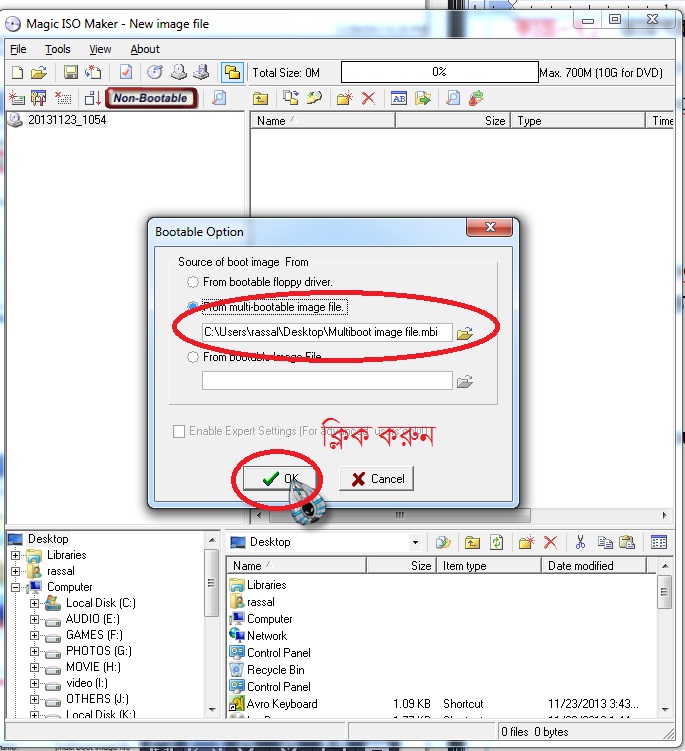Click the Remove boot image icon

63,98
